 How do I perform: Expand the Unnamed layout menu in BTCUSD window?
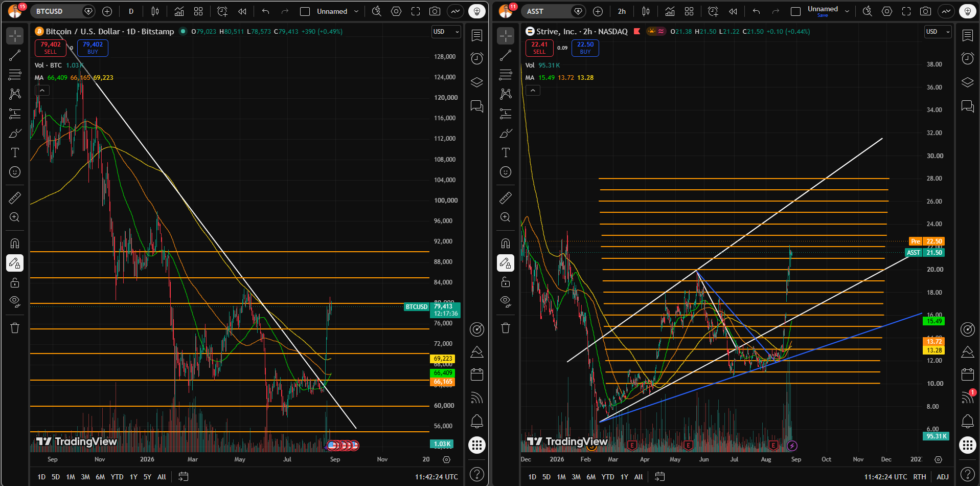point(356,11)
